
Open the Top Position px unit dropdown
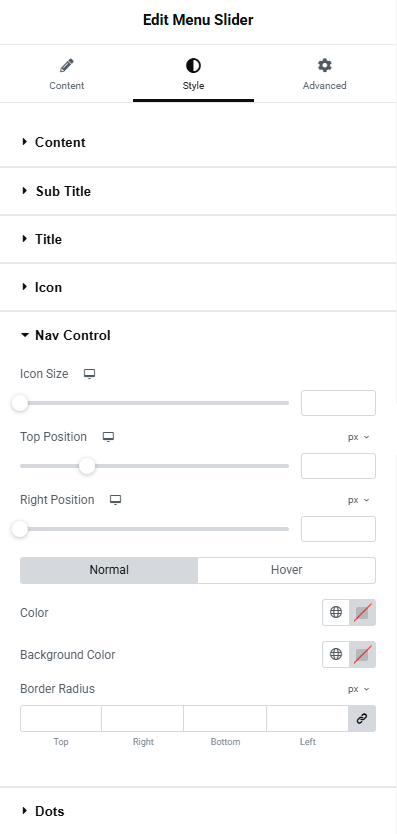click(x=359, y=437)
